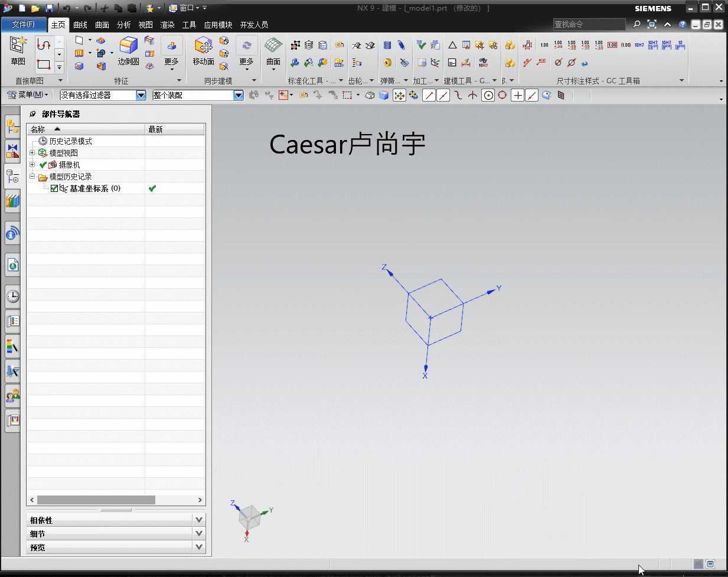Screen dimensions: 728x577
Task: Click the 10H7 fit tolerance dimension style
Action: 639,45
